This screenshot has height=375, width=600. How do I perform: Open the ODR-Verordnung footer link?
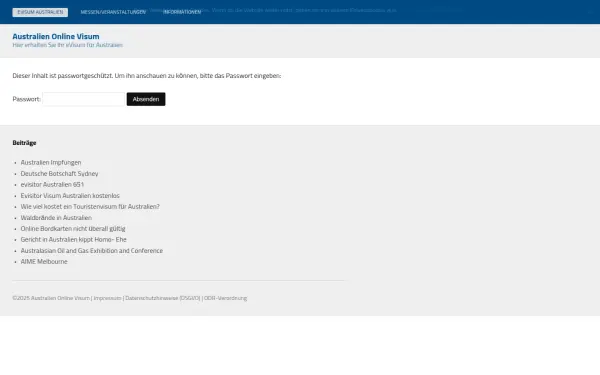225,298
